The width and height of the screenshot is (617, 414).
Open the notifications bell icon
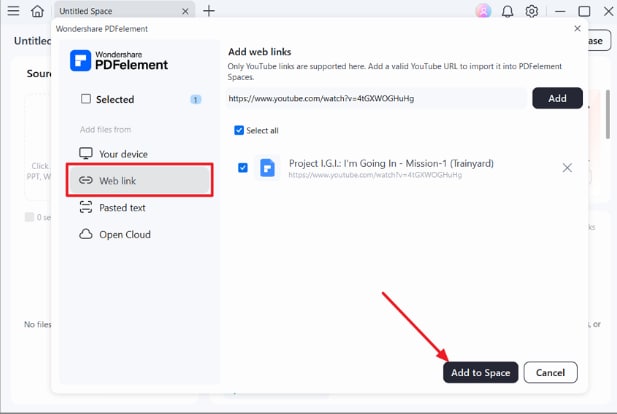[508, 11]
